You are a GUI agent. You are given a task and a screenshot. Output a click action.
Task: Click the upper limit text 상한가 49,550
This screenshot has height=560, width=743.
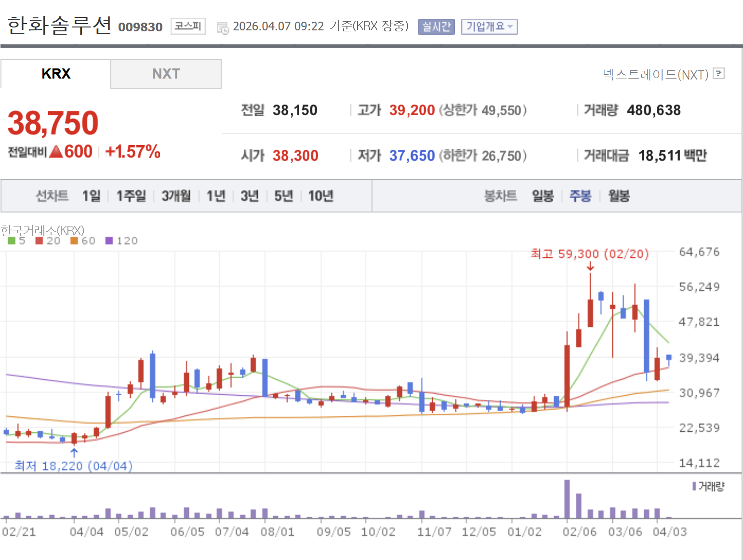pos(482,110)
